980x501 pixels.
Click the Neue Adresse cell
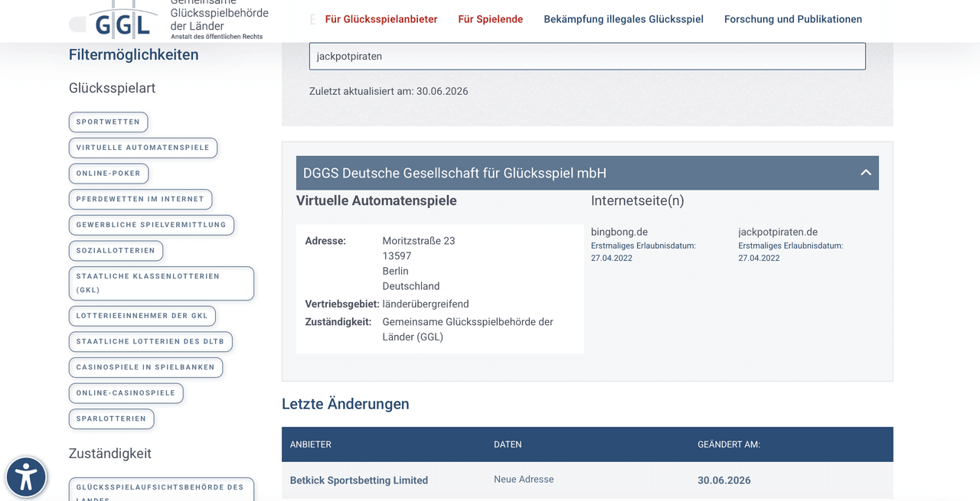coord(524,480)
